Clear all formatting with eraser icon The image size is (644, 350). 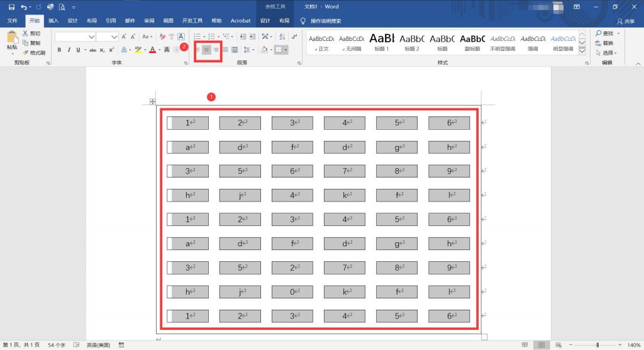(162, 37)
